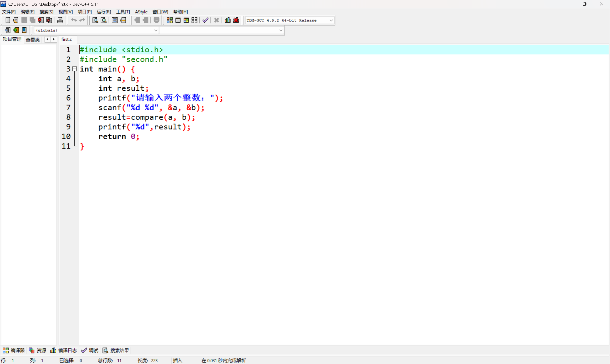Open the TDM-GCC compiler selection dropdown
The image size is (610, 364).
(331, 20)
